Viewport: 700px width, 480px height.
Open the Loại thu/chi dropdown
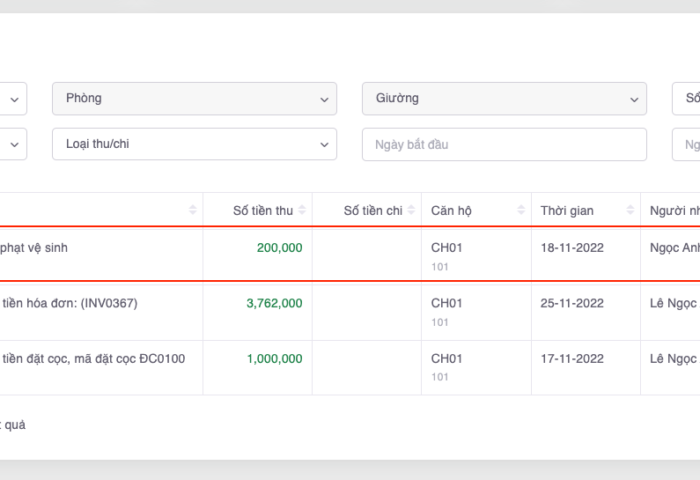194,144
